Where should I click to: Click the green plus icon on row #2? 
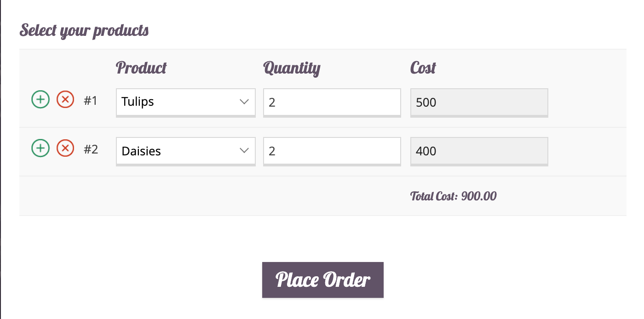(x=40, y=148)
